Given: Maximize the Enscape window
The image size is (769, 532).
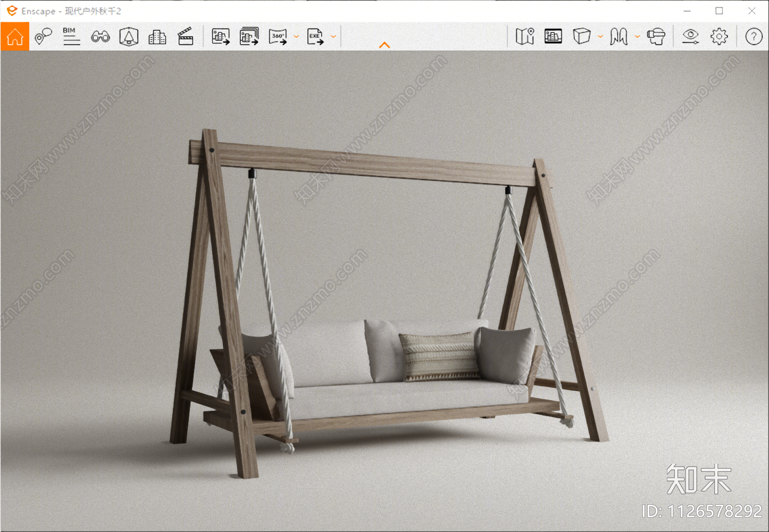Looking at the screenshot, I should coord(719,11).
